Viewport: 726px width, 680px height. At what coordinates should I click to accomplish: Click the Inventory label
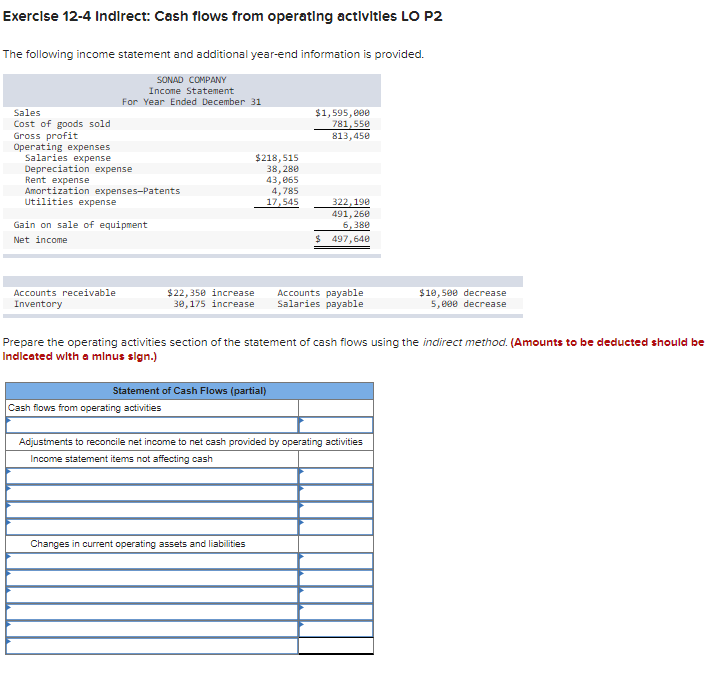tap(38, 304)
